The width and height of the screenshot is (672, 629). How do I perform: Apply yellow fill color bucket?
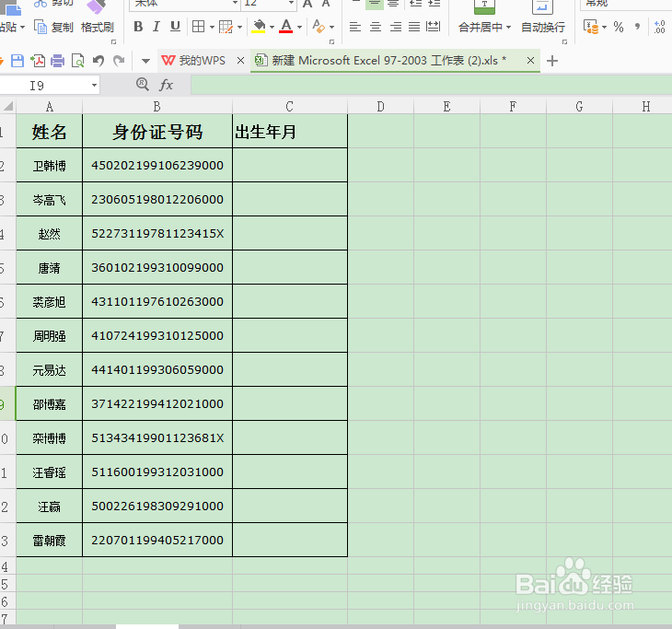(x=259, y=27)
